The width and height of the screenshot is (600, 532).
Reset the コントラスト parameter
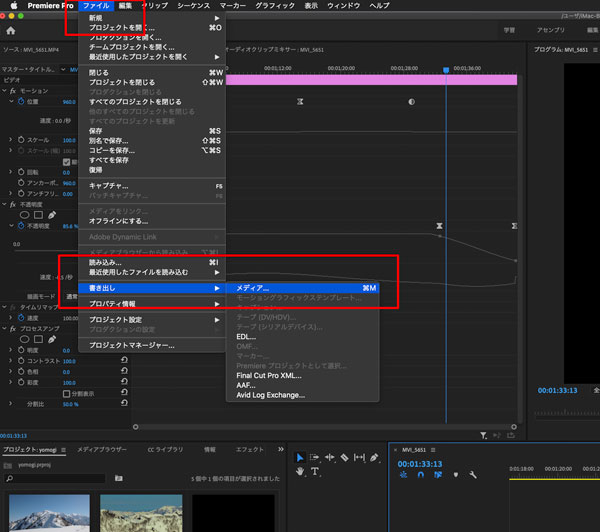coord(124,360)
